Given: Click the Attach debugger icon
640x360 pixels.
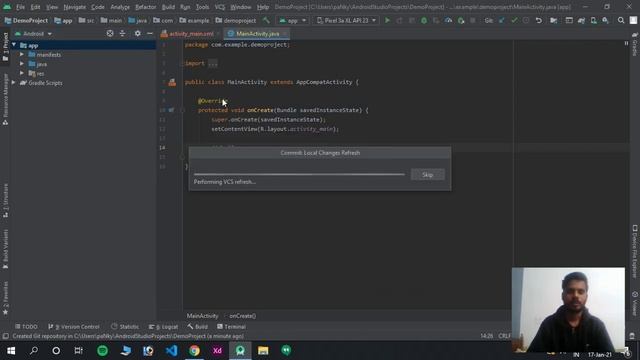Looking at the screenshot, I should pos(461,20).
